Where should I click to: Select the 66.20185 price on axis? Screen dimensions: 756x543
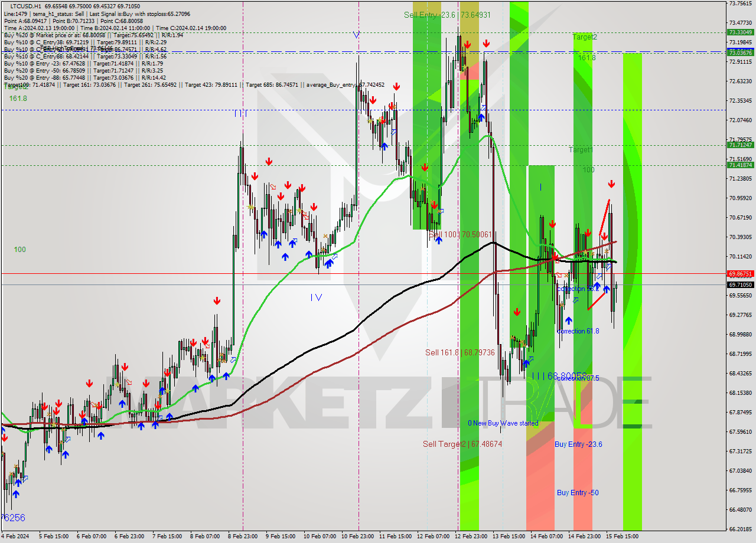coord(740,529)
